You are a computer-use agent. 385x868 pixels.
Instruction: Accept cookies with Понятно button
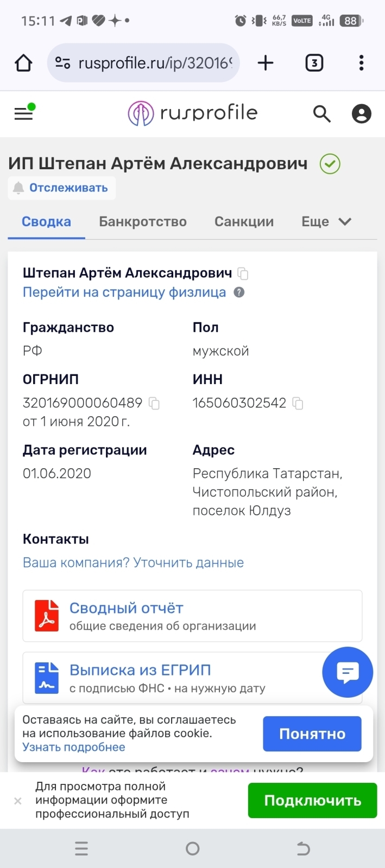tap(312, 733)
